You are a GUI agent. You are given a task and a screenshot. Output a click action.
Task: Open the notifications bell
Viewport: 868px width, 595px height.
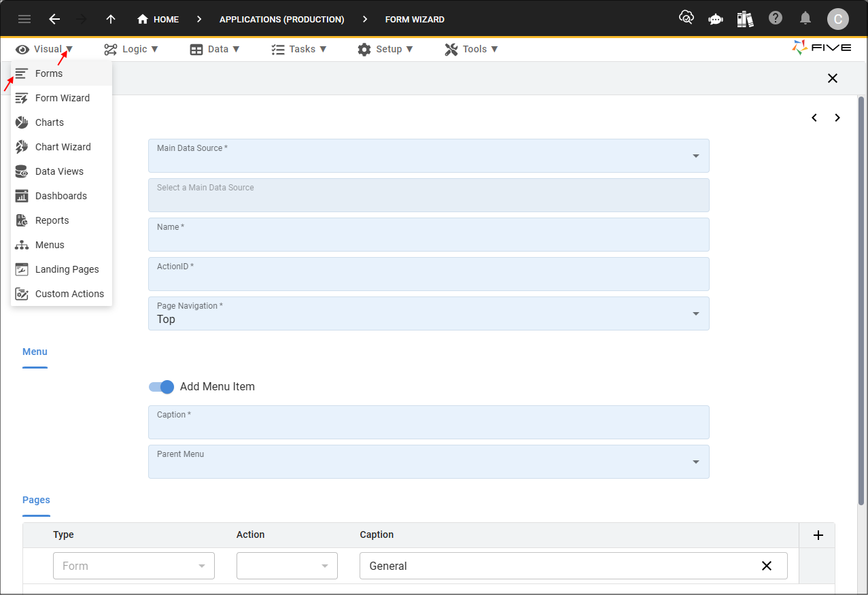click(x=805, y=18)
